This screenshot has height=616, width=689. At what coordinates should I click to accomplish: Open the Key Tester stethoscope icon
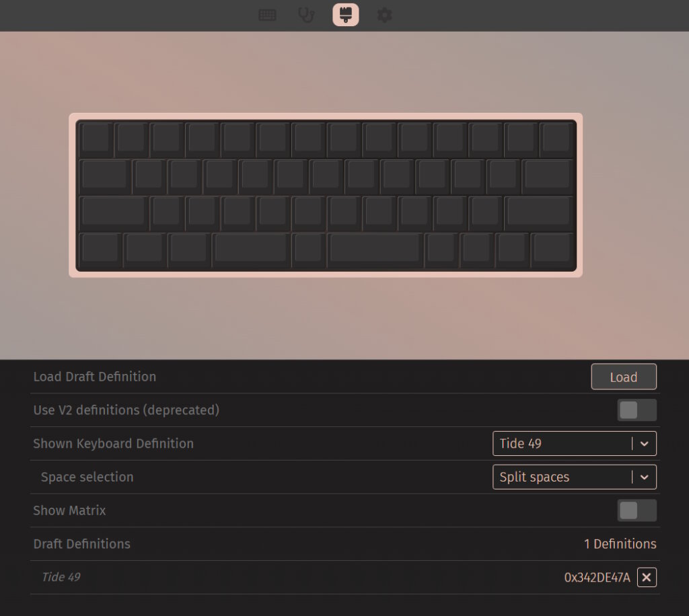[x=306, y=15]
